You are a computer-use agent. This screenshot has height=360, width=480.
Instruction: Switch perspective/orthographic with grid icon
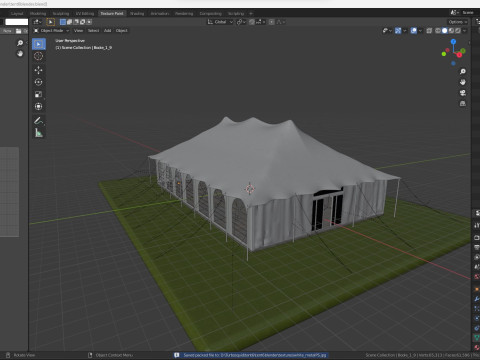tap(463, 104)
